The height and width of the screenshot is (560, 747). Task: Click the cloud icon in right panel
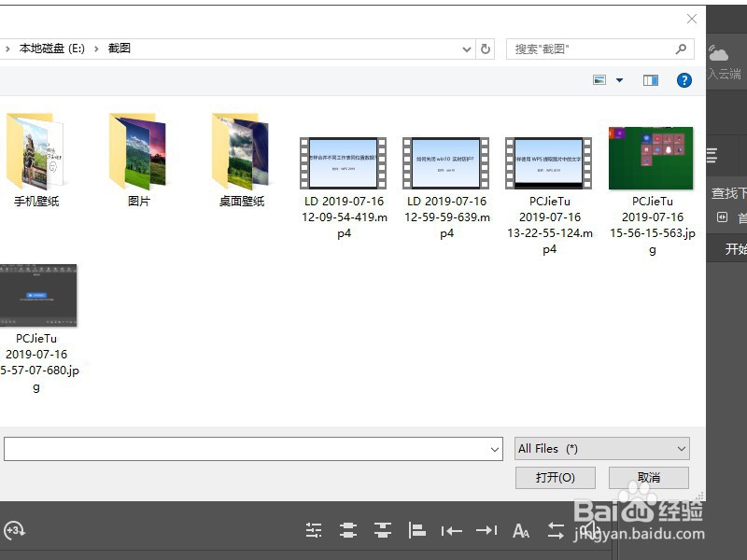[718, 53]
